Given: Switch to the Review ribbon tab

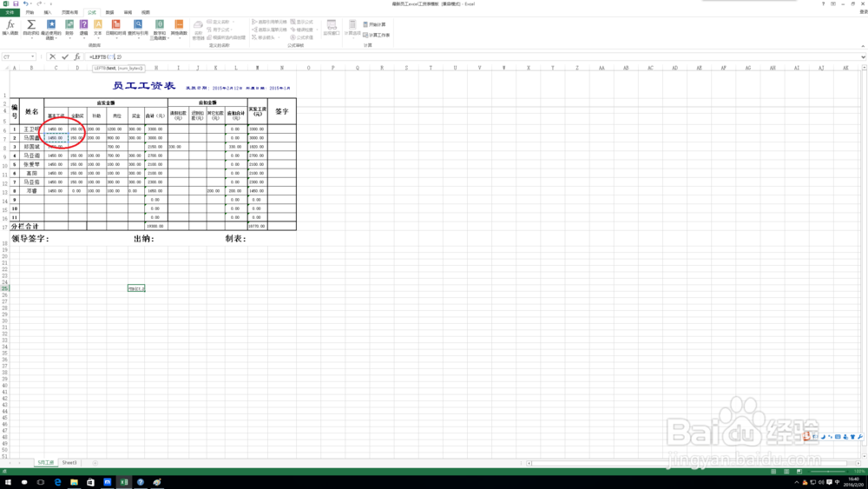Looking at the screenshot, I should coord(128,12).
